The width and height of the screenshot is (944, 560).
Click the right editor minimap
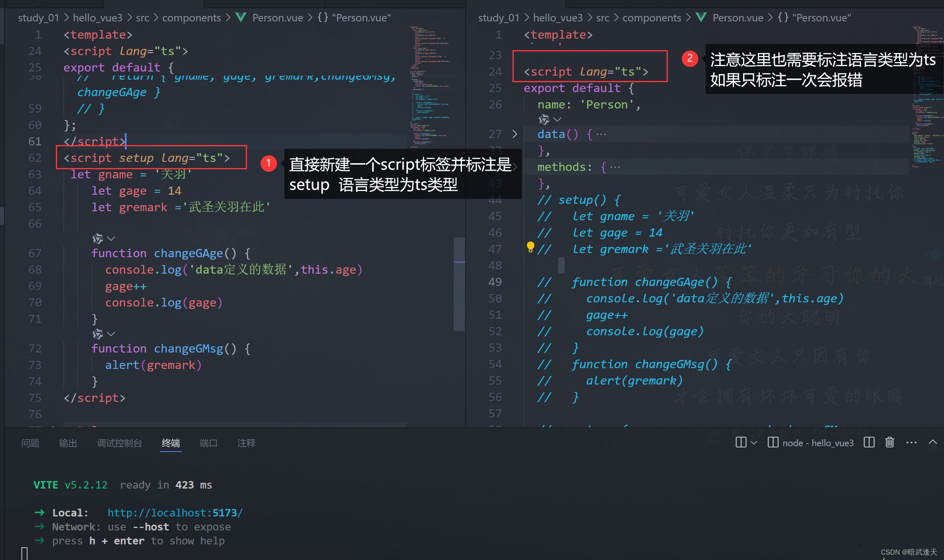tap(927, 97)
